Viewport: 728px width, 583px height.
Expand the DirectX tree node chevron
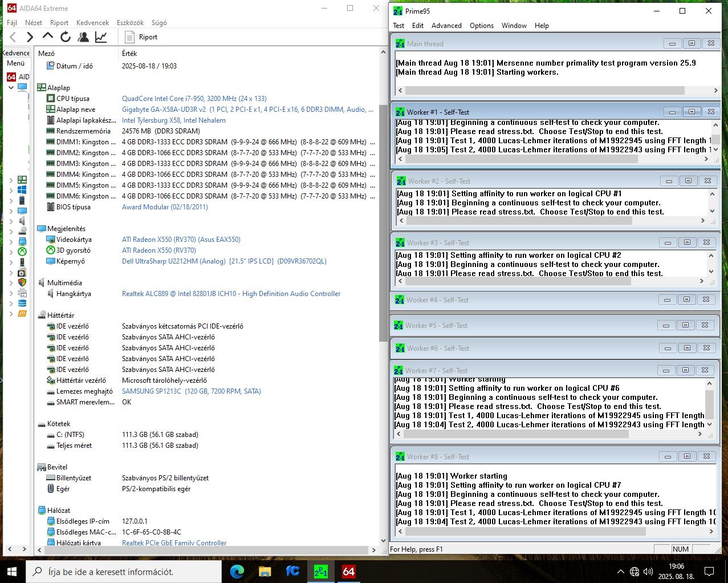tap(11, 252)
